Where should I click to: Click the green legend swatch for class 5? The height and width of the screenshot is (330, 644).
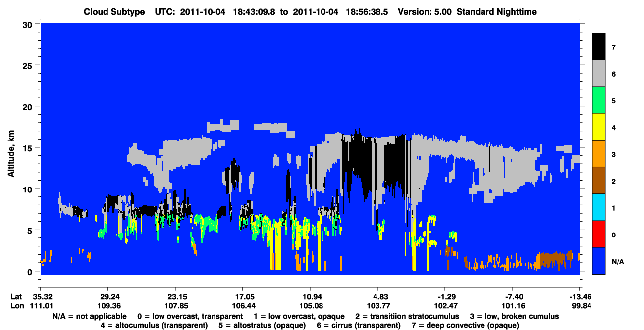[x=599, y=100]
